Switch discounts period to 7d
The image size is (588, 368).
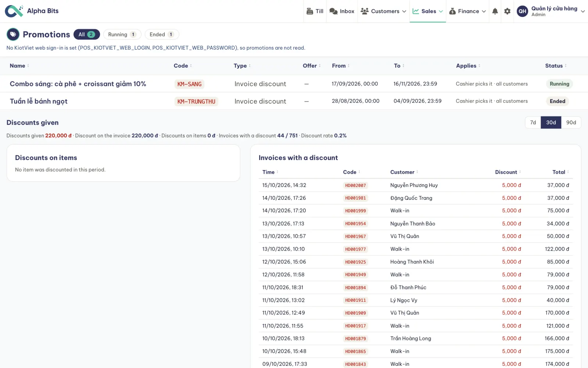tap(533, 123)
